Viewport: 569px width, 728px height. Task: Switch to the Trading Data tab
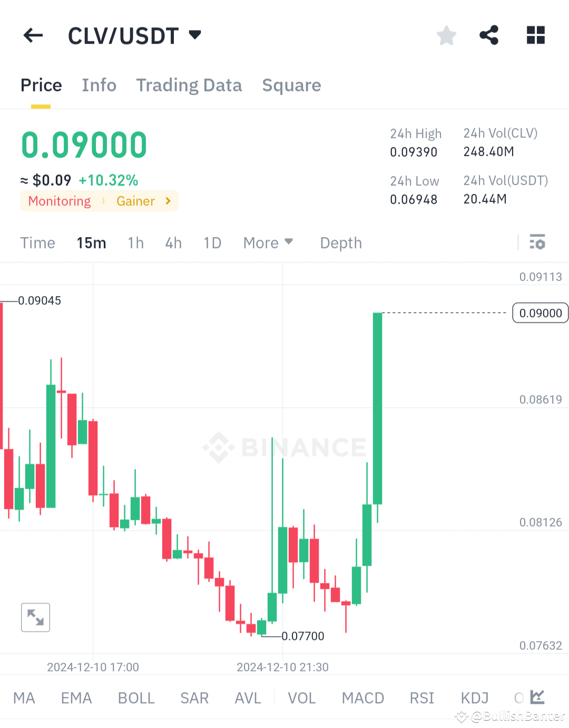pyautogui.click(x=189, y=85)
